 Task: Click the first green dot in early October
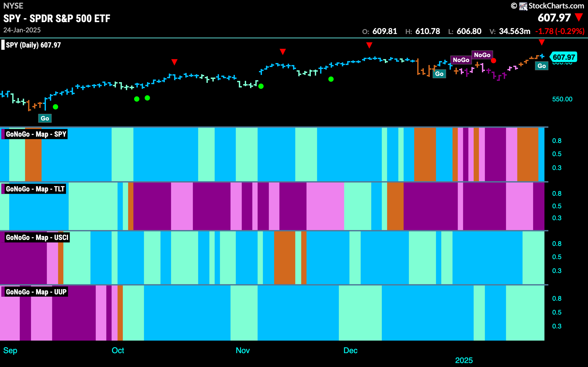tap(137, 99)
